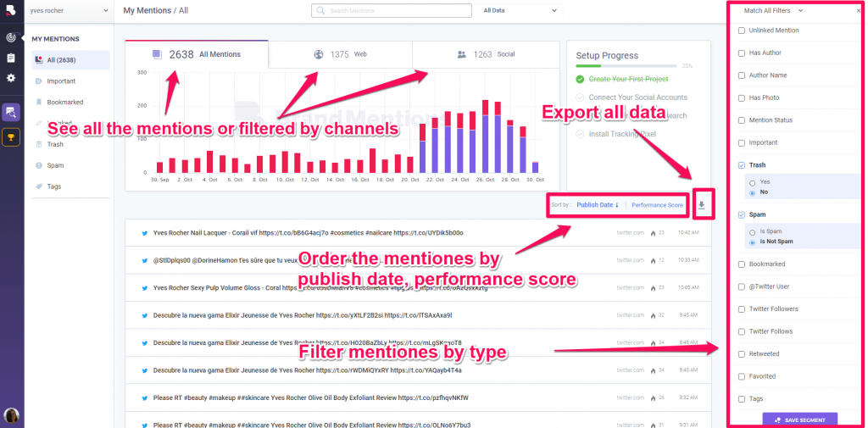Click the globe icon on Web tab

tap(319, 54)
